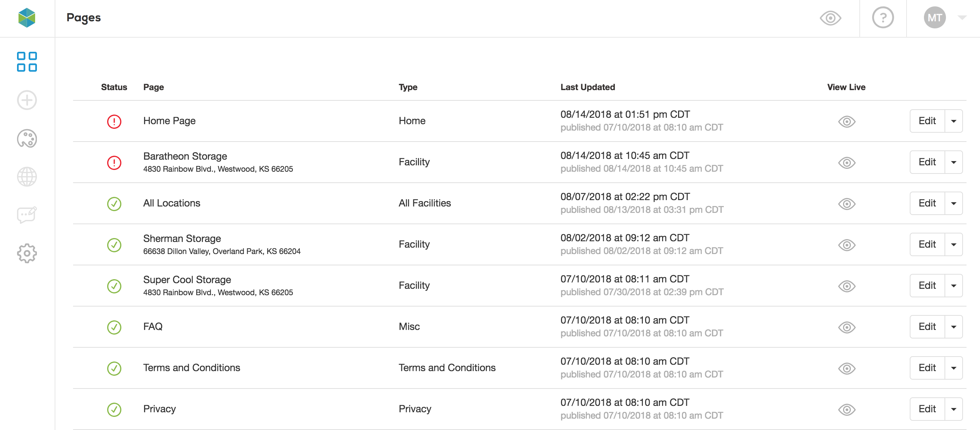Click the add new page plus icon
The height and width of the screenshot is (430, 980).
coord(27,100)
